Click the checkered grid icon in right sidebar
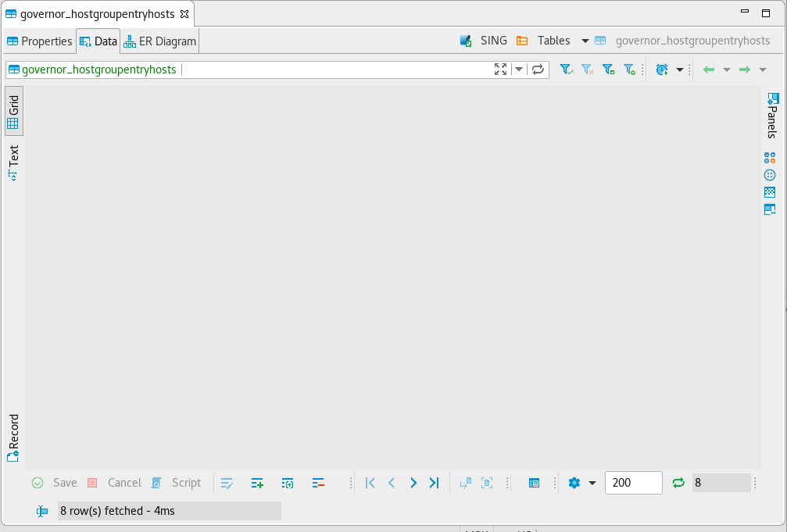This screenshot has height=532, width=787. click(x=770, y=192)
